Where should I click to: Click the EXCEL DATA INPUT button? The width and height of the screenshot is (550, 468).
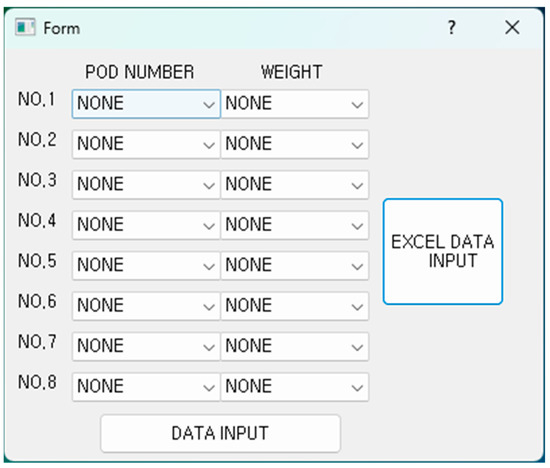[x=443, y=252]
